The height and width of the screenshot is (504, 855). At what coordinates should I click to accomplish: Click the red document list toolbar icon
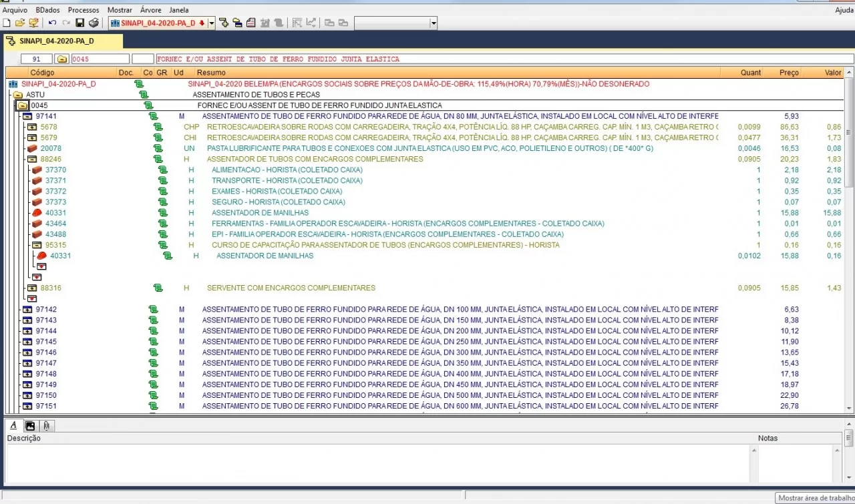tap(250, 23)
